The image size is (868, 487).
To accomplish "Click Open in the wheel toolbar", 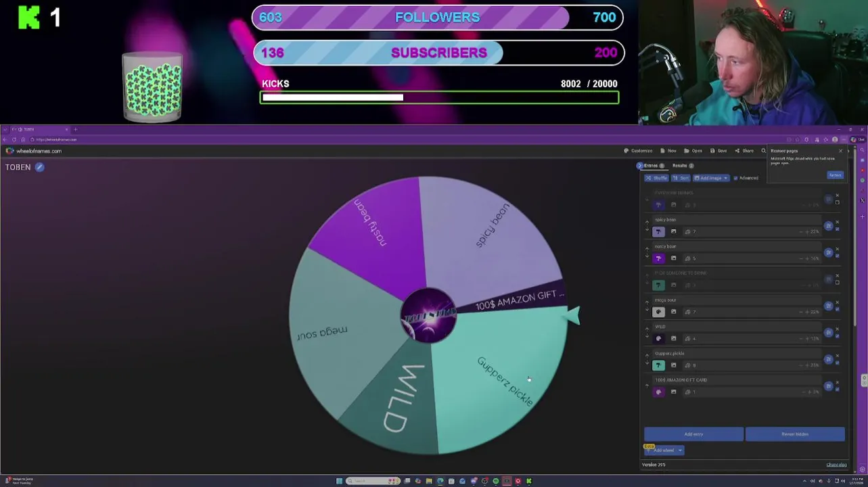I will [693, 151].
